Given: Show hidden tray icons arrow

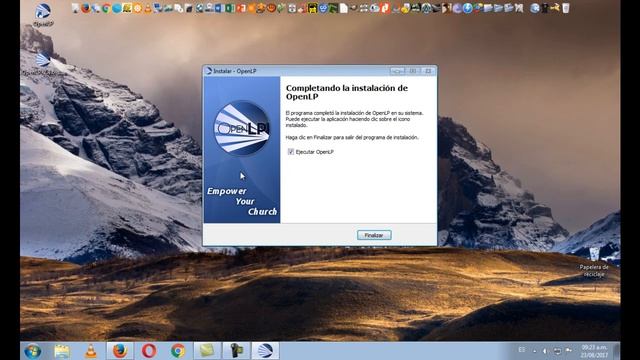Looking at the screenshot, I should 535,351.
